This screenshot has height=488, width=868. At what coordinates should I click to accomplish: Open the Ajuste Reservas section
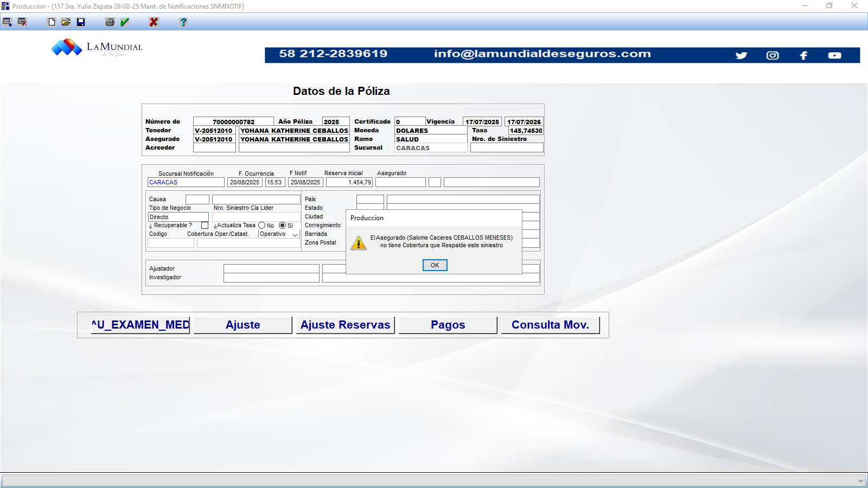point(345,325)
